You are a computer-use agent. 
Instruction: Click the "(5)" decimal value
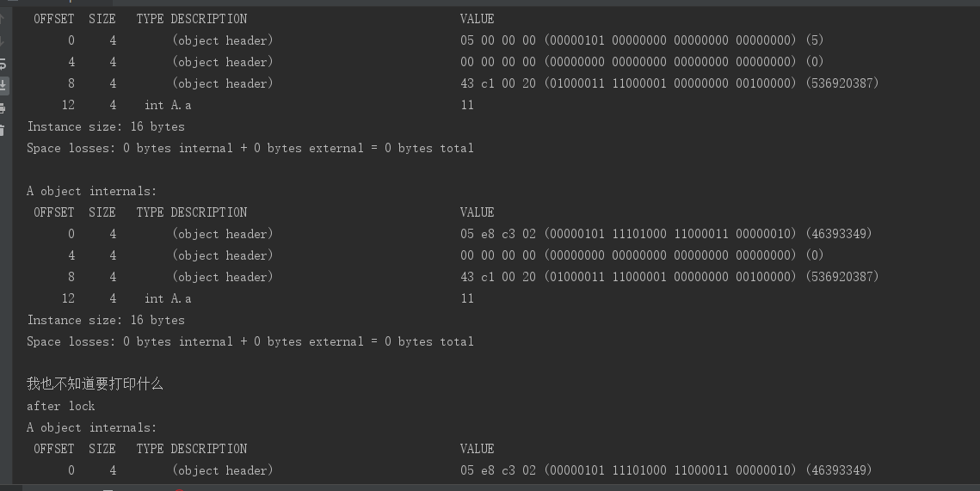point(815,40)
